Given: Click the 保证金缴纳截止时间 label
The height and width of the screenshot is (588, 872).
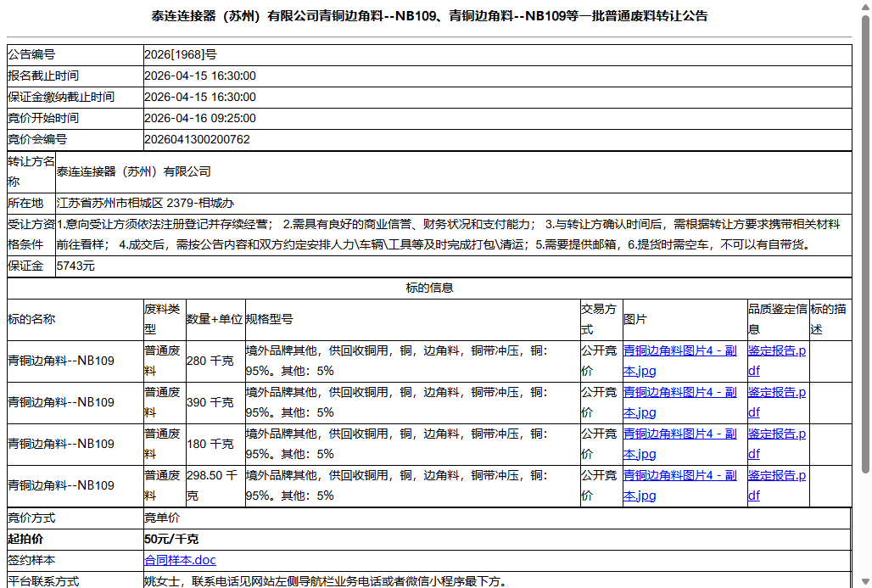Looking at the screenshot, I should (x=60, y=97).
